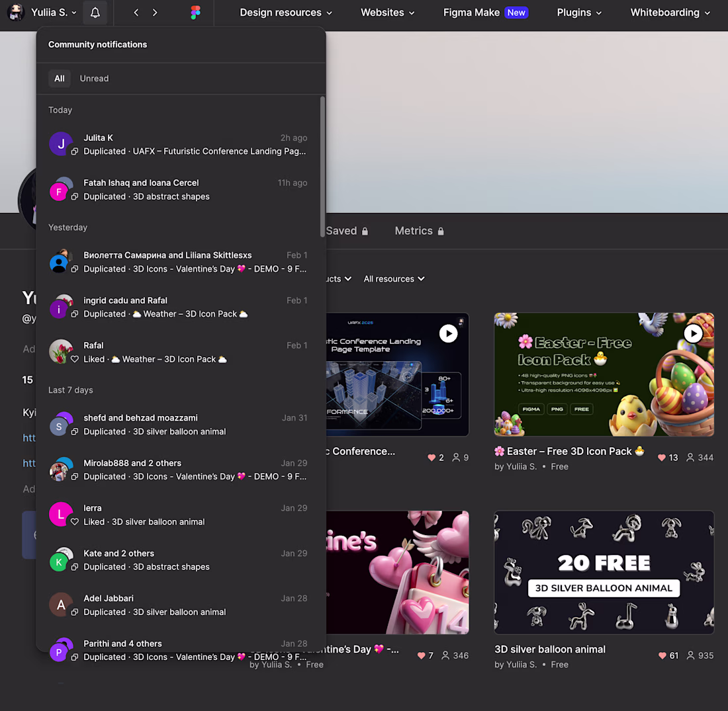
Task: Click the Julita K avatar
Action: coord(61,144)
